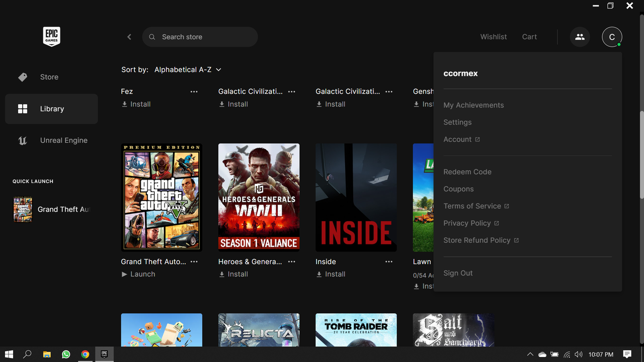The height and width of the screenshot is (362, 644).
Task: Install Fez
Action: 136,104
